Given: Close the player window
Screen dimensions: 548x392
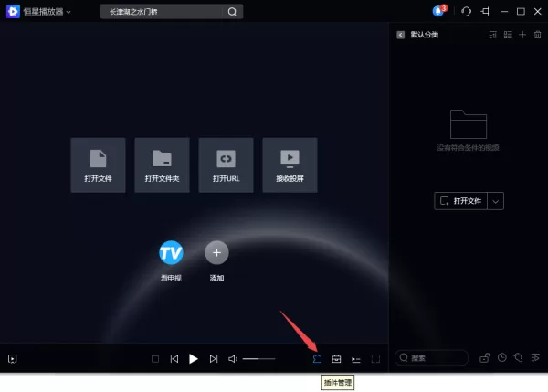Looking at the screenshot, I should click(x=538, y=12).
